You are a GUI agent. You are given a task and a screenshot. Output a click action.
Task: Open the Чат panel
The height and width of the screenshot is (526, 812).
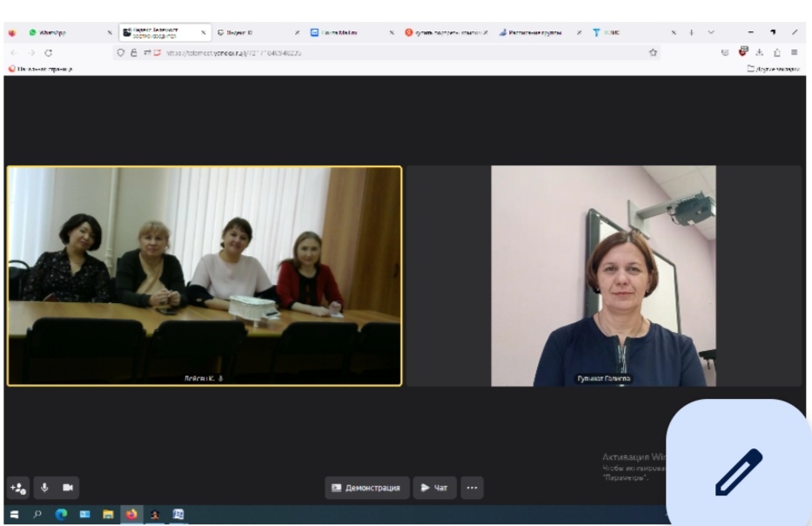pos(434,488)
